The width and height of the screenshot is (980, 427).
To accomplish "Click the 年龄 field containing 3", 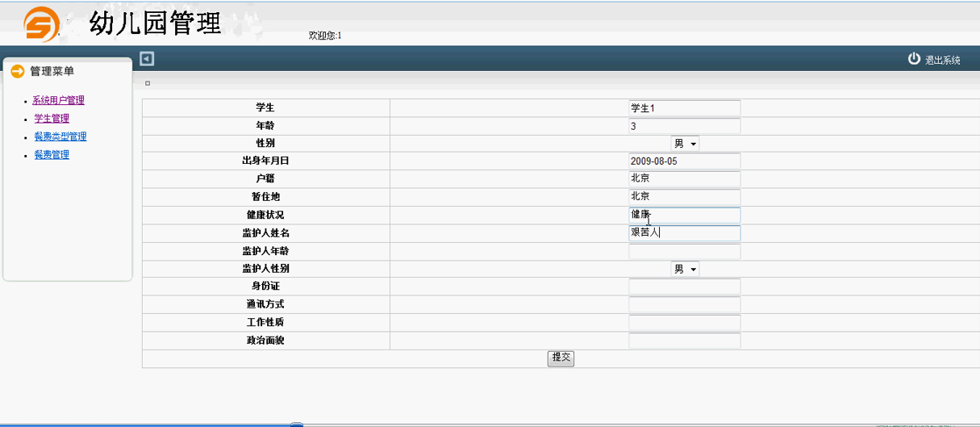I will [x=684, y=126].
